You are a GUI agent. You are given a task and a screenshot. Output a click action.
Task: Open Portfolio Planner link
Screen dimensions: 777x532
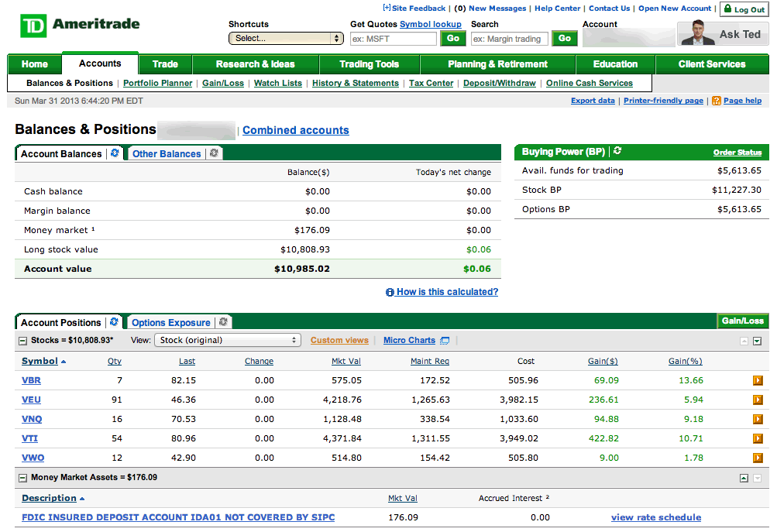coord(157,83)
